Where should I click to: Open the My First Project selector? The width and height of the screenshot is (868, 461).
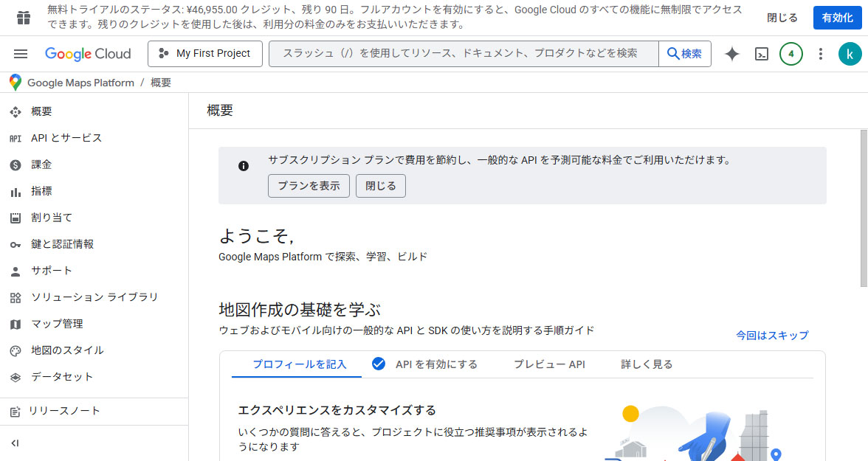(x=205, y=54)
